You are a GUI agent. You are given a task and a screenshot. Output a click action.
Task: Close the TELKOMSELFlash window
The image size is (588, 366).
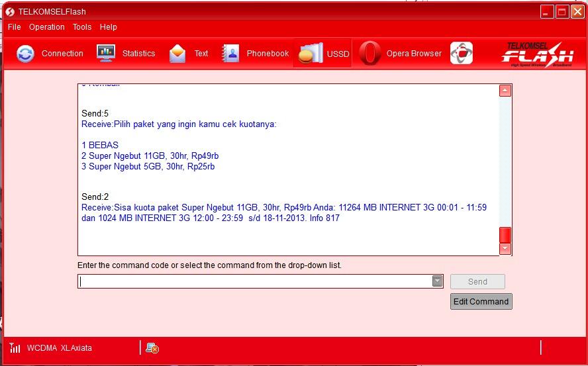pos(577,12)
